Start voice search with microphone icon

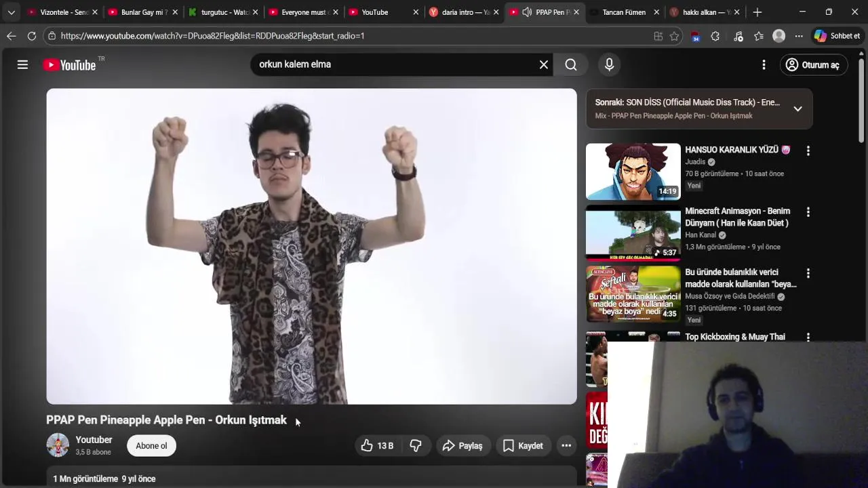[x=609, y=64]
